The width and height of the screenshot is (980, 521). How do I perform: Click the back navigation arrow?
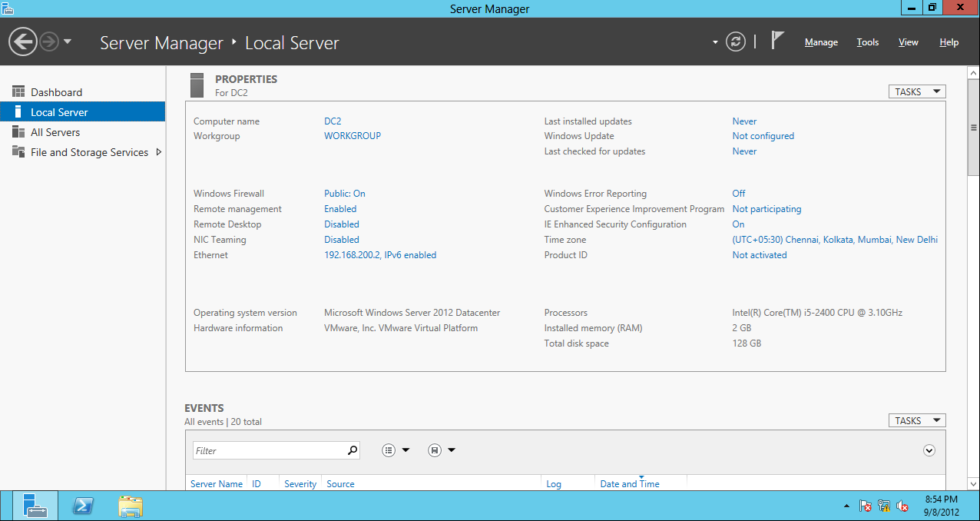point(22,41)
